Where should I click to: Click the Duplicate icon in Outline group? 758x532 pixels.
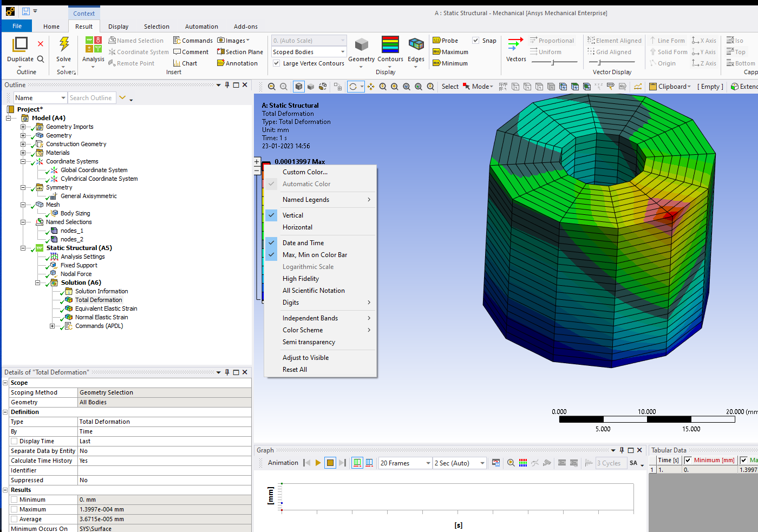[20, 44]
